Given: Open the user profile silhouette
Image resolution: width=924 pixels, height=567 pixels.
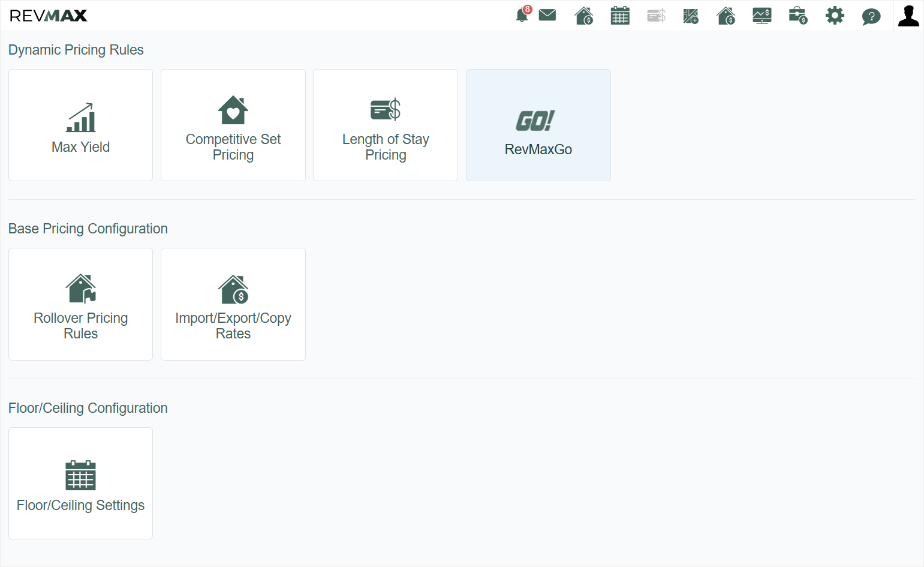Looking at the screenshot, I should (x=908, y=16).
